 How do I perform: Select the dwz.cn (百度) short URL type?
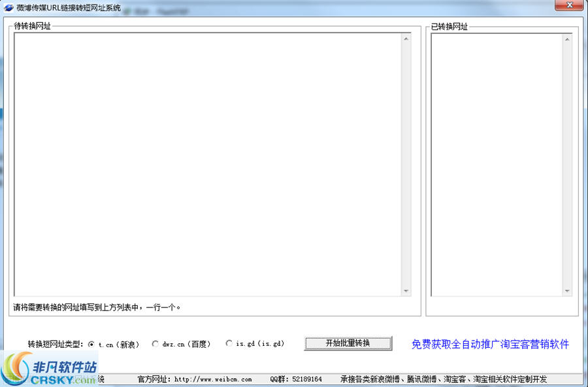click(x=155, y=343)
